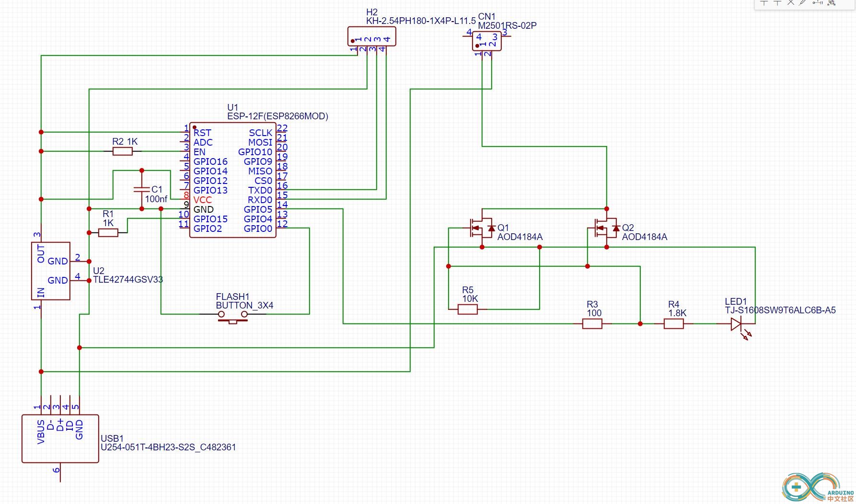Screen dimensions: 856x504
Task: Click the TXD0 pin label
Action: (x=260, y=190)
